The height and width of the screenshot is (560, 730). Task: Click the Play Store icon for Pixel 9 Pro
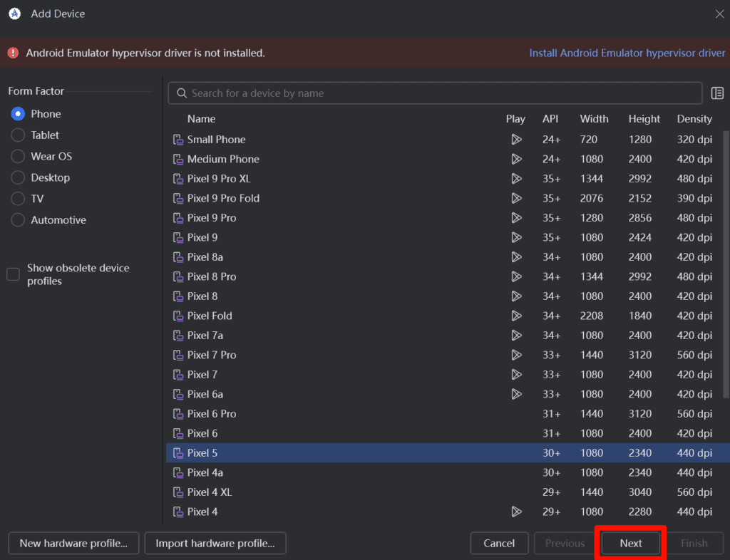pos(516,218)
